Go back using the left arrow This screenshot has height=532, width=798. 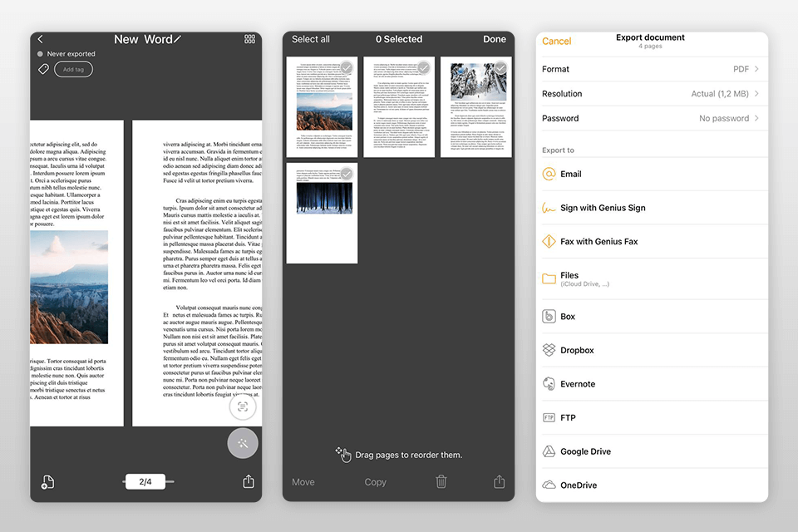click(x=40, y=39)
